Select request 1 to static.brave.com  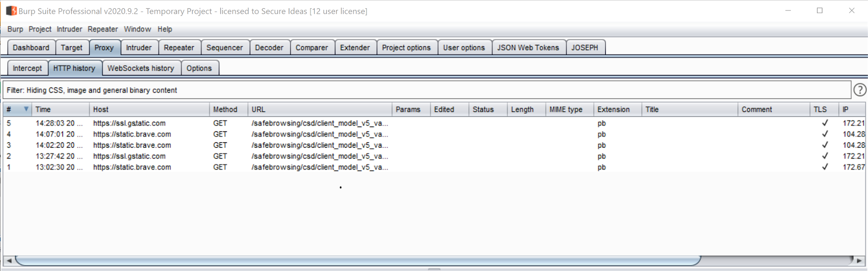[434, 167]
